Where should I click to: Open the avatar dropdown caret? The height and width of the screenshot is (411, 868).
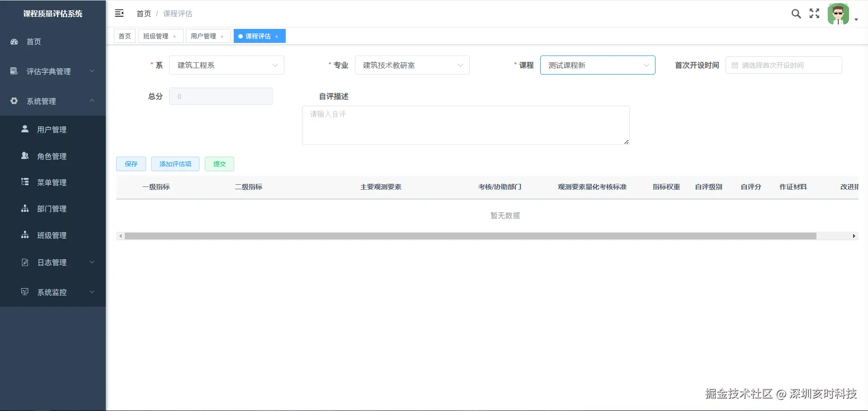[856, 20]
